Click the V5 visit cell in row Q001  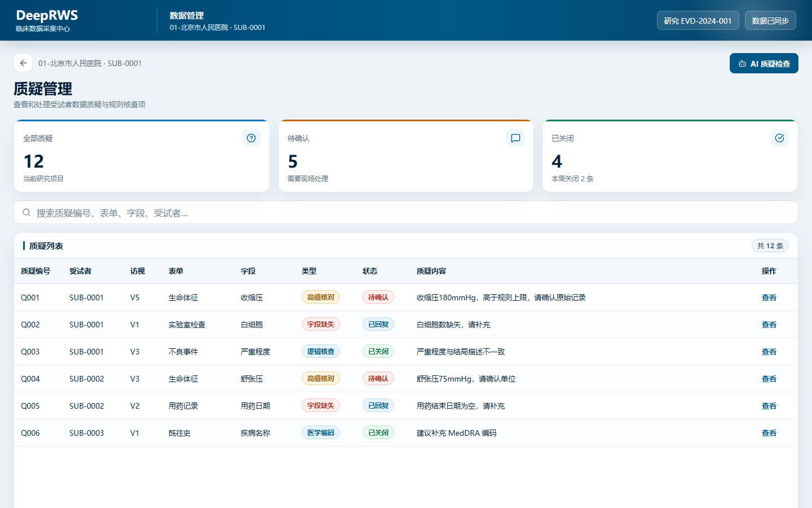click(x=135, y=297)
